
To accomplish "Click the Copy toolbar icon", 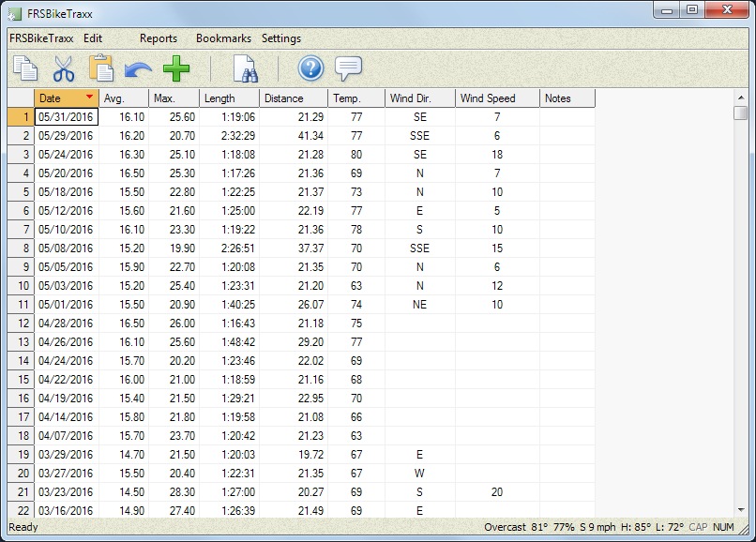I will point(25,68).
